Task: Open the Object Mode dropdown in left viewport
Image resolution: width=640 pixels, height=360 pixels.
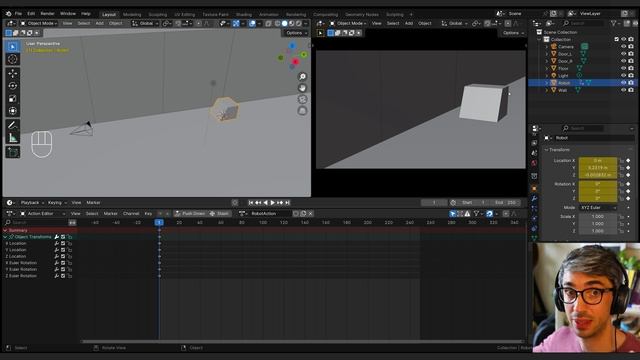Action: point(39,23)
